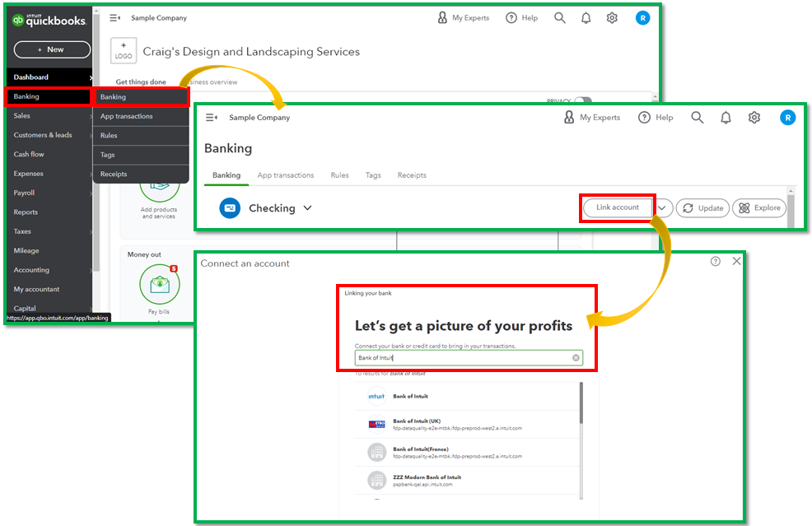
Task: Close the Connect an account dialog
Action: click(x=736, y=262)
